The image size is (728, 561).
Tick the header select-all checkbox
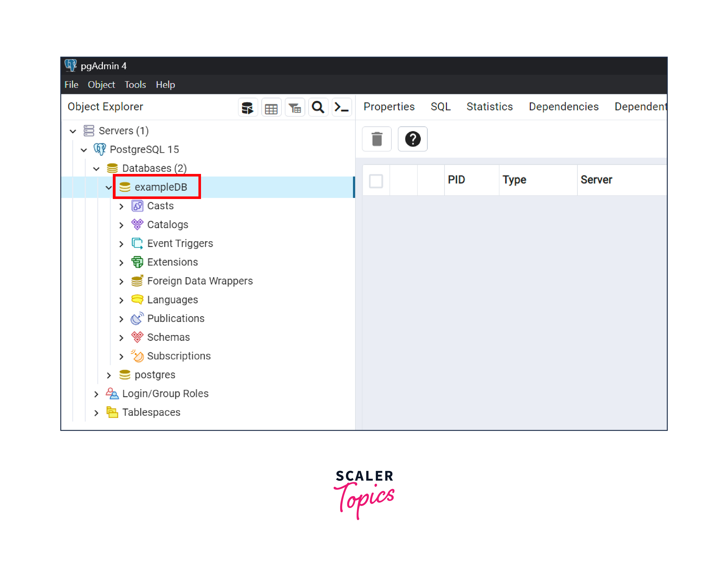click(x=376, y=181)
